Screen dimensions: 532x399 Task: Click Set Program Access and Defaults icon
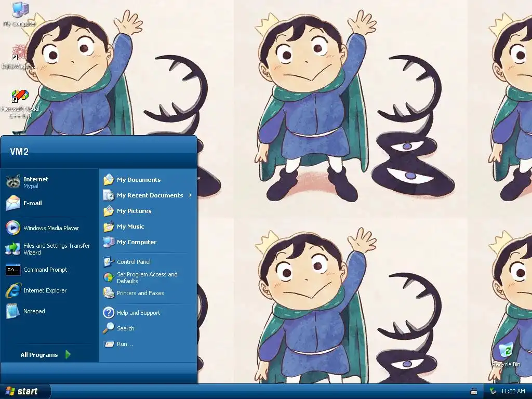(x=109, y=277)
